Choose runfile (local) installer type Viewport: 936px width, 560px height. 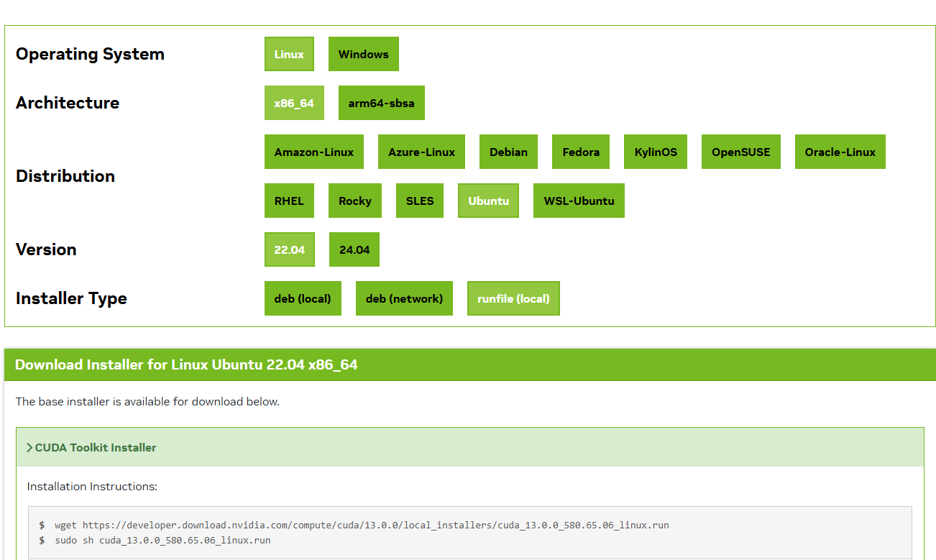pos(513,298)
